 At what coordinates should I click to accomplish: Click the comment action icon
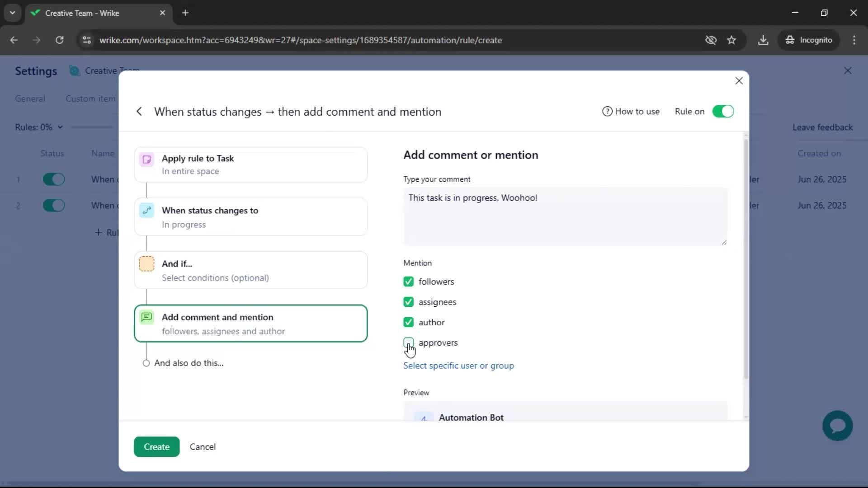click(x=146, y=317)
